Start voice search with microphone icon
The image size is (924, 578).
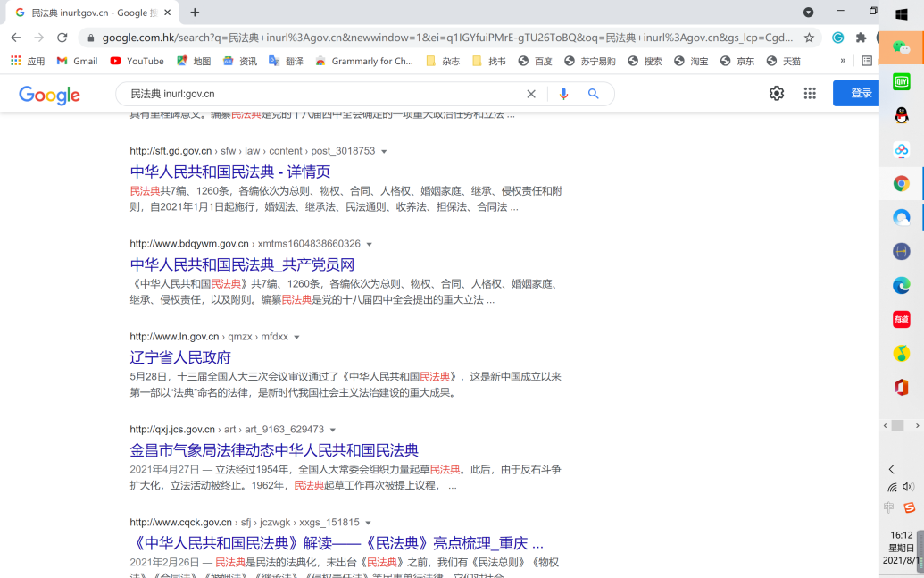click(563, 94)
